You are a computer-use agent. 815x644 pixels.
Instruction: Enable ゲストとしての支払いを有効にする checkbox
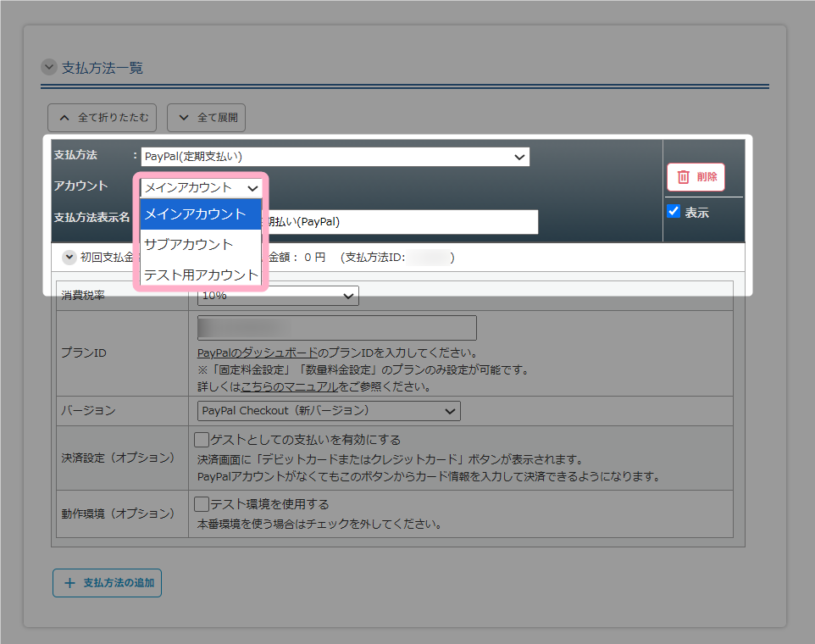pyautogui.click(x=202, y=440)
